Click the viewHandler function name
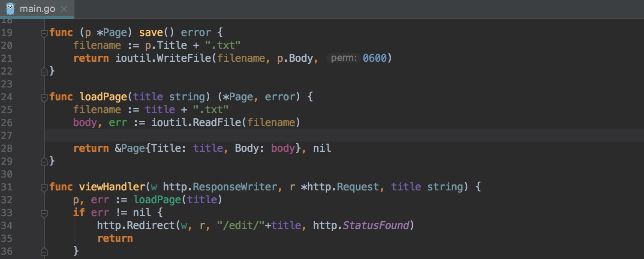 [x=112, y=187]
